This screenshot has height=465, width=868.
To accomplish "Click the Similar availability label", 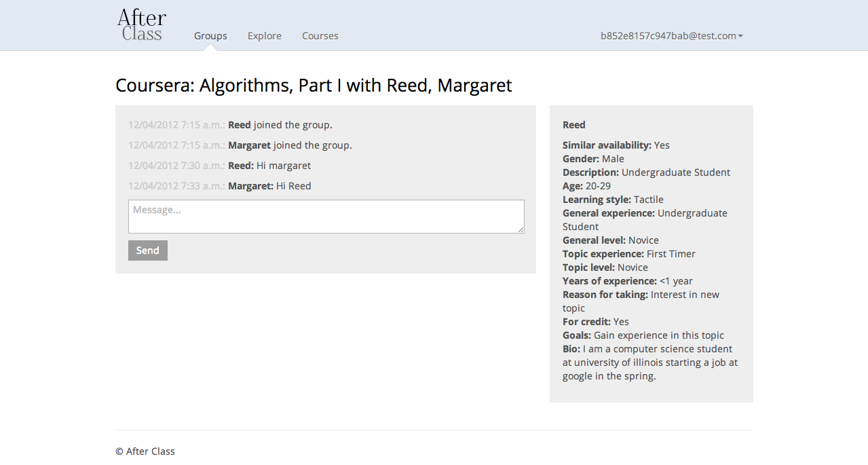I will tap(607, 145).
